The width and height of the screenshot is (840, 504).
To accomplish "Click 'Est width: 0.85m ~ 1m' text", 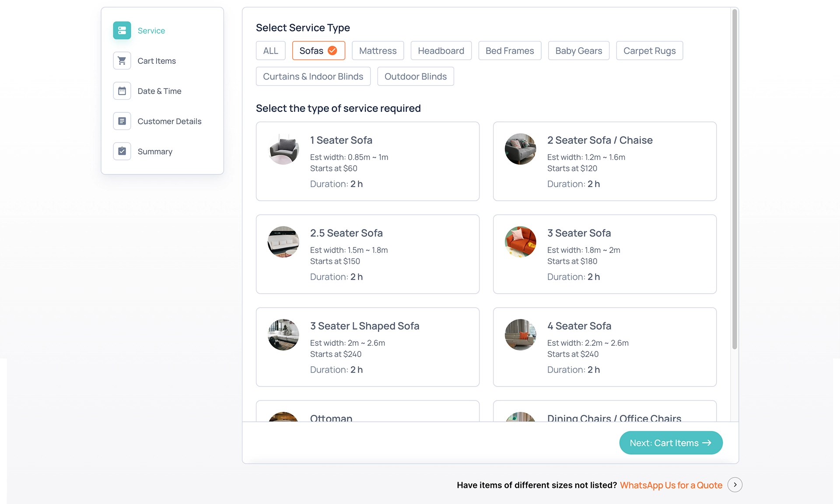I will (x=349, y=157).
